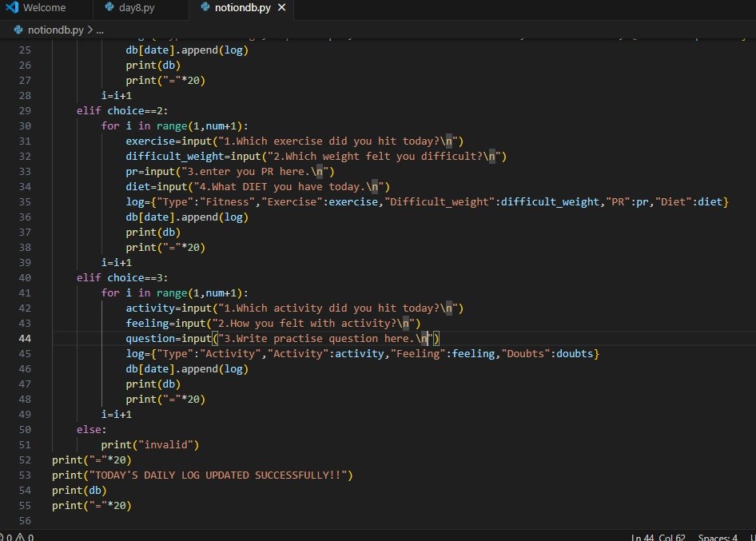This screenshot has height=541, width=756.
Task: Click 'feeling=input' on line 43
Action: tap(166, 323)
